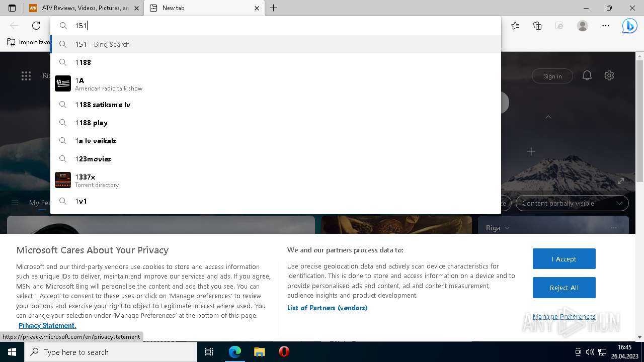The height and width of the screenshot is (362, 644).
Task: Click the Reject All button
Action: pos(564,288)
